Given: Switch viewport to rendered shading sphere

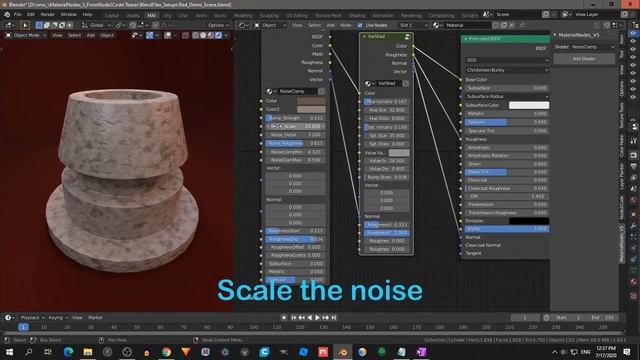Looking at the screenshot, I should click(x=218, y=36).
